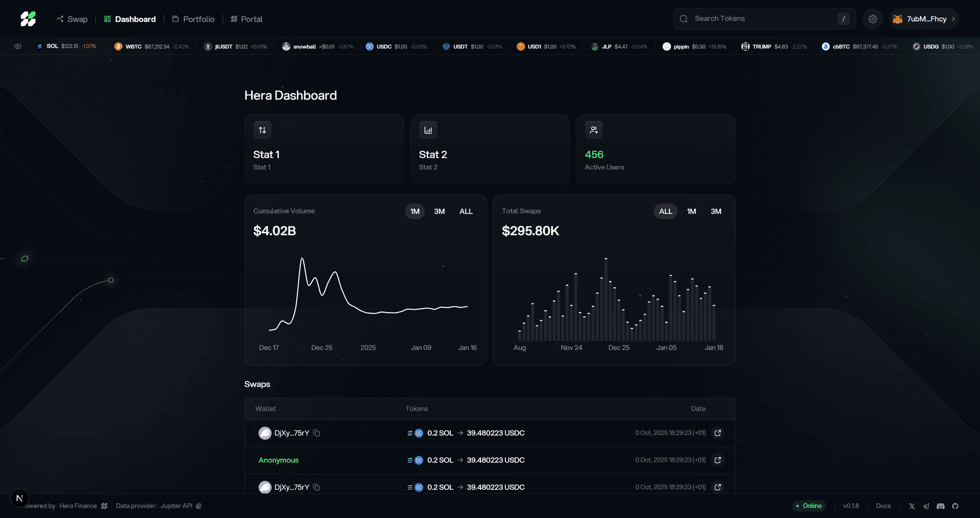Viewport: 980px width, 518px height.
Task: Switch Total Swaps to the 1M range
Action: tap(691, 211)
